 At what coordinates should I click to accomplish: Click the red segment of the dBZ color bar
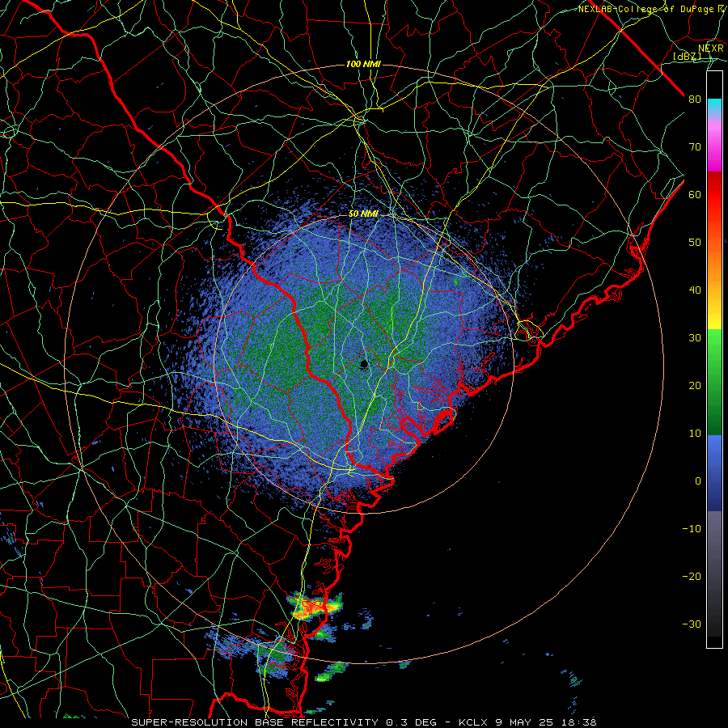click(714, 195)
